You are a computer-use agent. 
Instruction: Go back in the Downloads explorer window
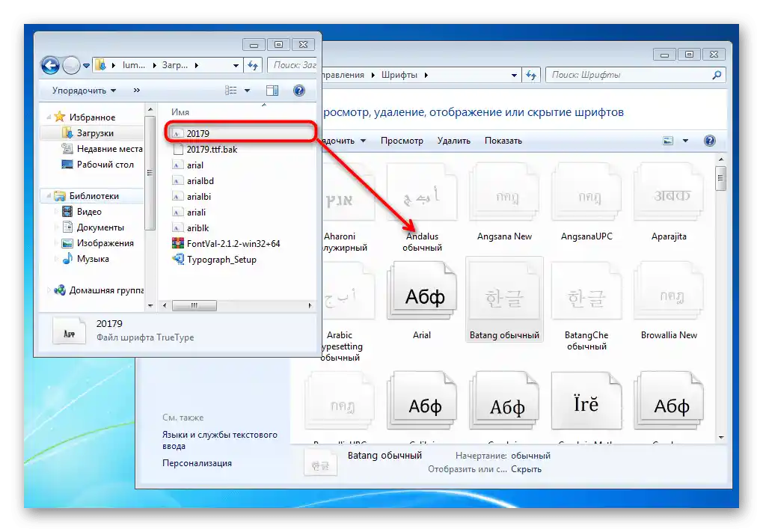(x=50, y=65)
